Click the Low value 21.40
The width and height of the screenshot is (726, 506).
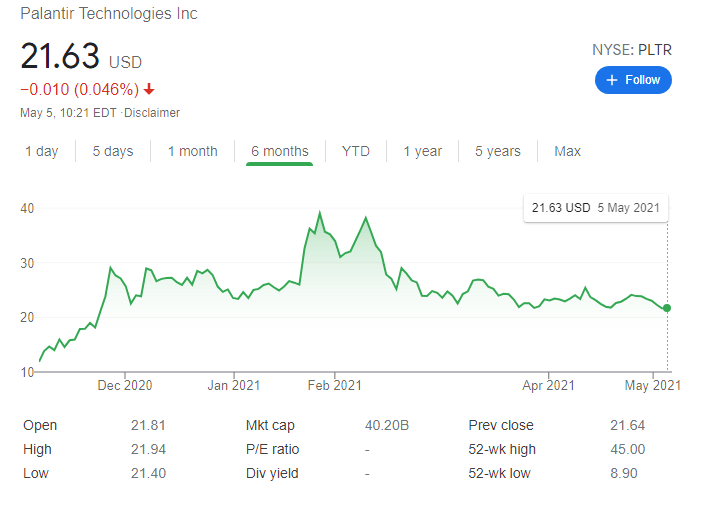tap(148, 474)
